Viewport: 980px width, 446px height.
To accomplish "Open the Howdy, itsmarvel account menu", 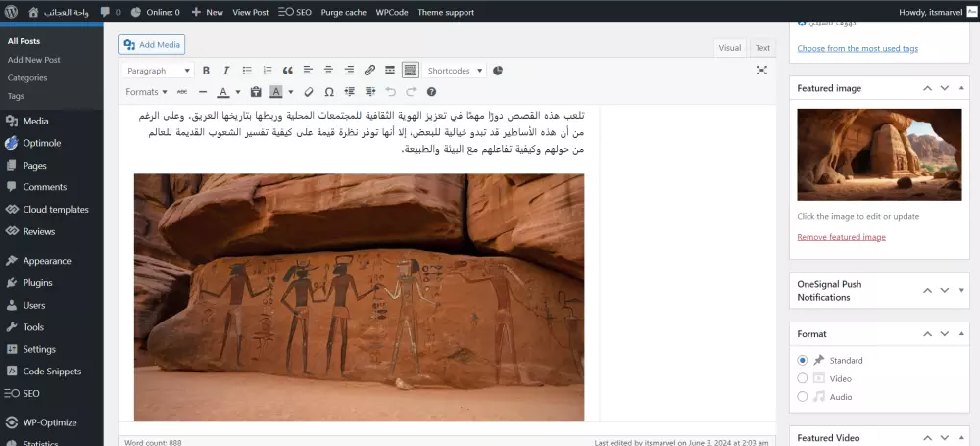I will tap(936, 12).
